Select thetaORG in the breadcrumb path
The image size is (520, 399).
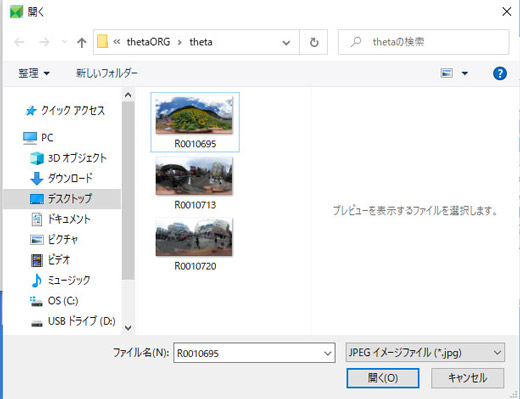(148, 42)
